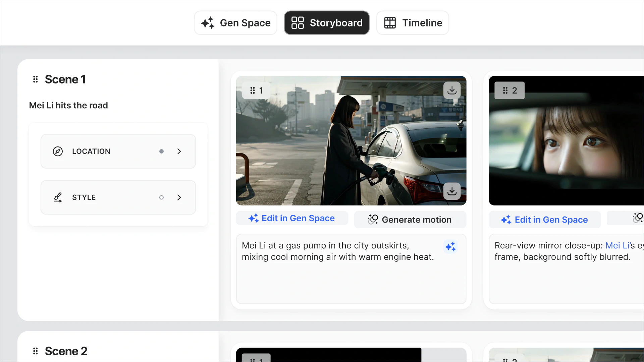Viewport: 644px width, 362px height.
Task: Click the Mei Li character link in shot 2
Action: pos(618,246)
